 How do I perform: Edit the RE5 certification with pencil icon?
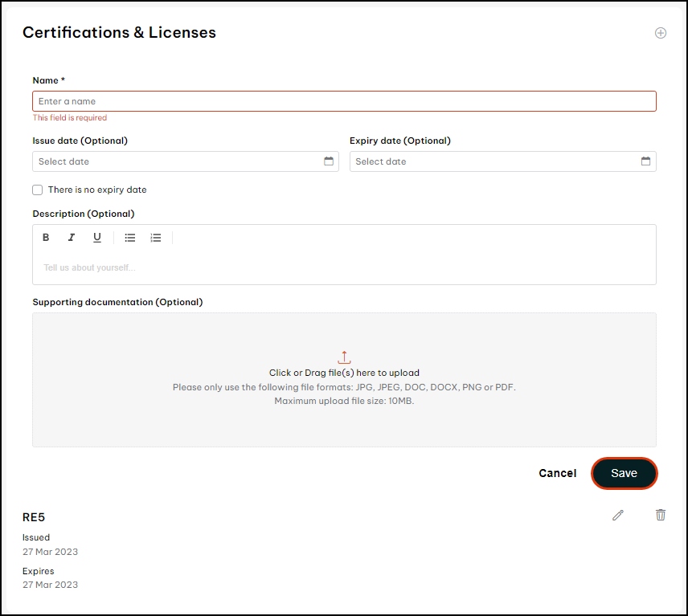click(617, 515)
